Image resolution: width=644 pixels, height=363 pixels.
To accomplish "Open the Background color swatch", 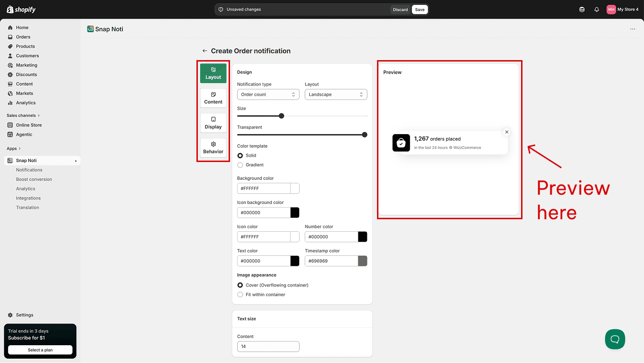I will point(295,188).
